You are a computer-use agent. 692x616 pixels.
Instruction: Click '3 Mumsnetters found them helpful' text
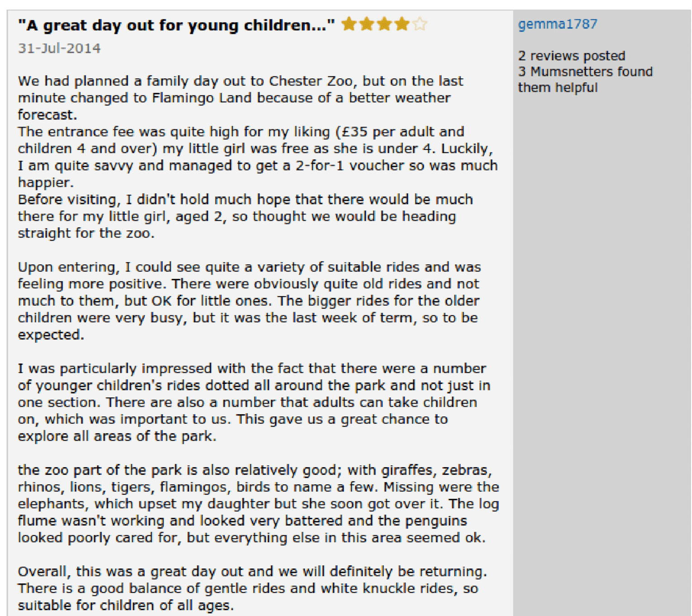point(585,80)
